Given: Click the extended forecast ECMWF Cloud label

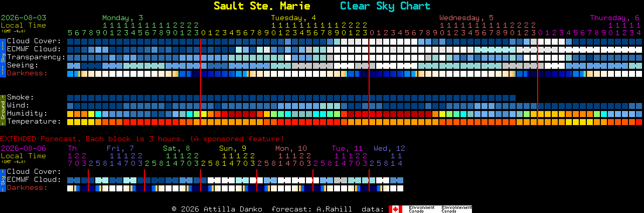Looking at the screenshot, I should pos(34,180).
